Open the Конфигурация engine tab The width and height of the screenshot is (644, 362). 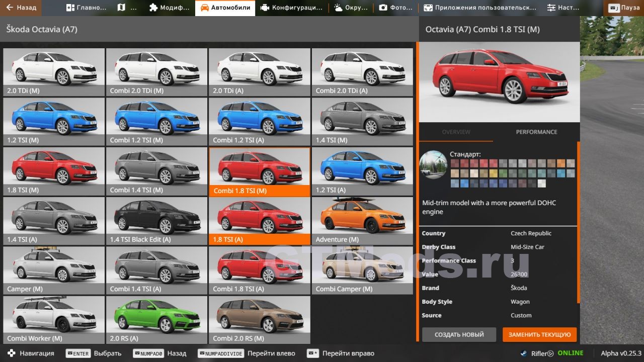[x=291, y=8]
